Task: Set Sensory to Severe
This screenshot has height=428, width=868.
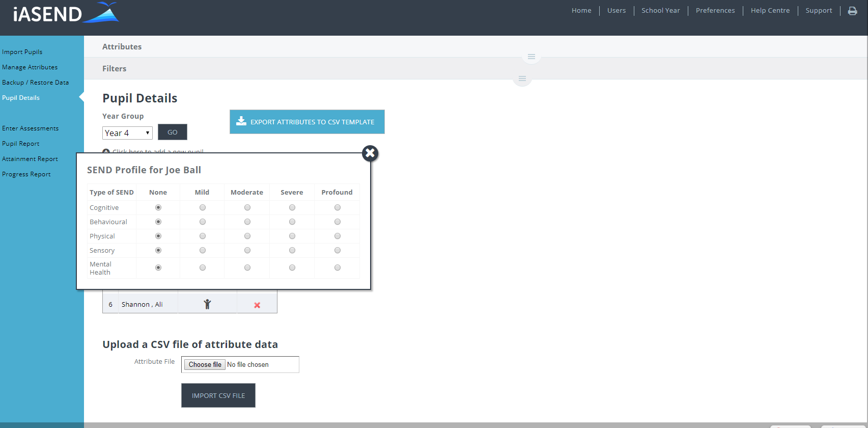Action: point(292,250)
